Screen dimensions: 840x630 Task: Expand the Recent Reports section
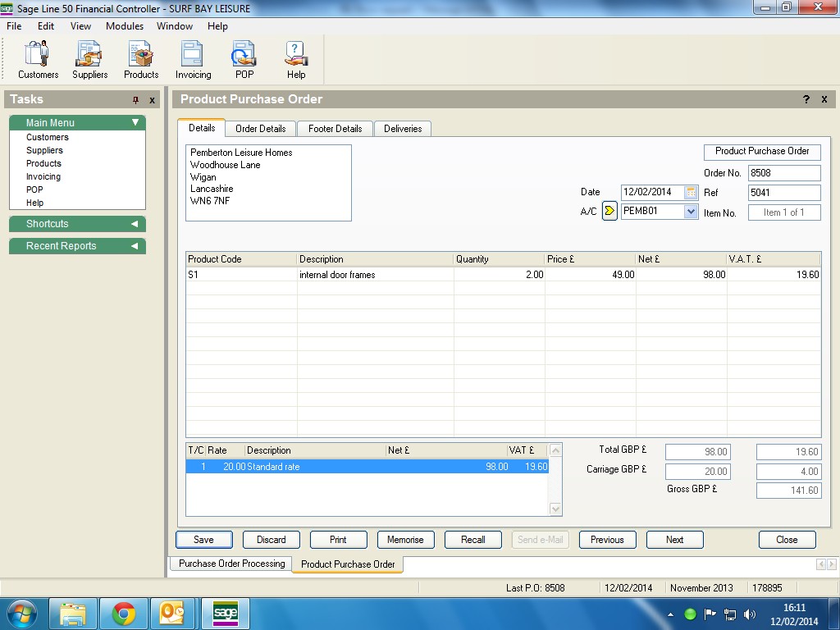135,246
